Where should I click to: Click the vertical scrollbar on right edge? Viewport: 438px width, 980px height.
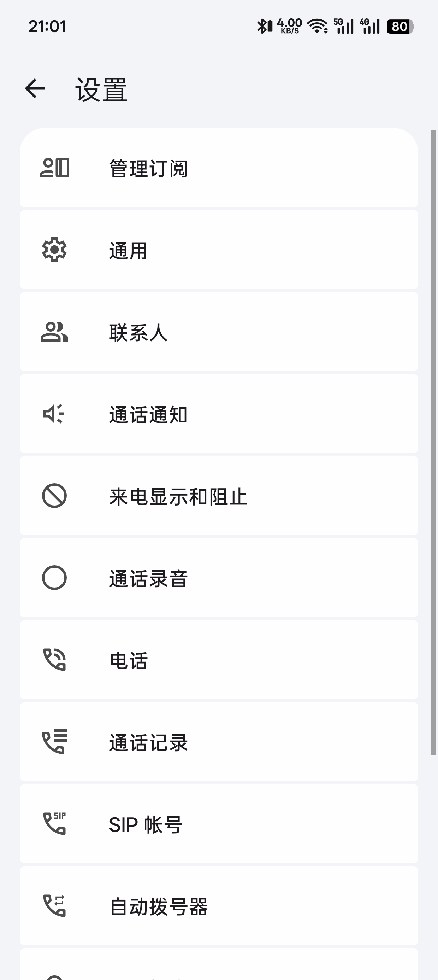433,443
